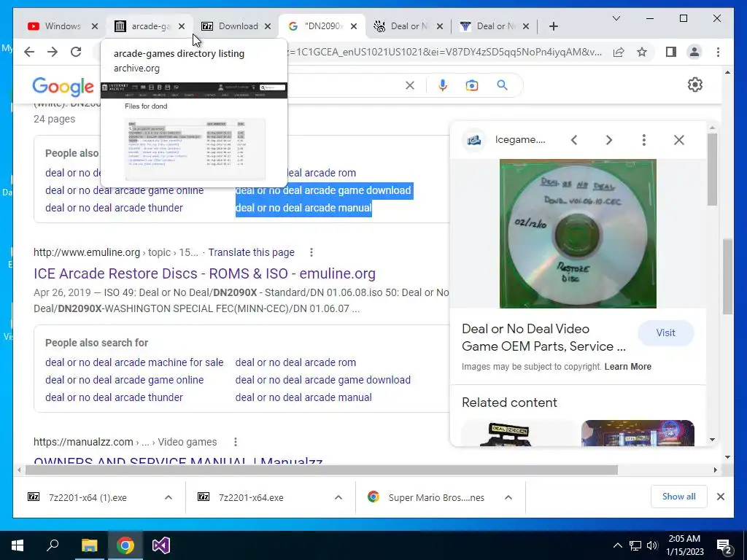Image resolution: width=747 pixels, height=560 pixels.
Task: Open Chrome profile avatar
Action: point(694,52)
